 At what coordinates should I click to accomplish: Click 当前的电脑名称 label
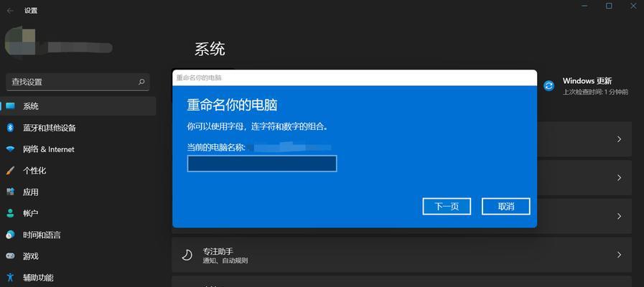[216, 147]
